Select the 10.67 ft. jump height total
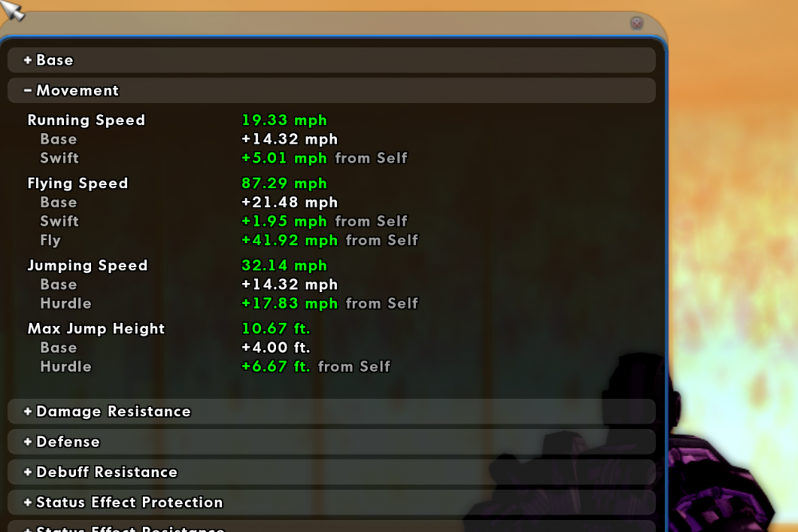Image resolution: width=798 pixels, height=532 pixels. point(275,329)
